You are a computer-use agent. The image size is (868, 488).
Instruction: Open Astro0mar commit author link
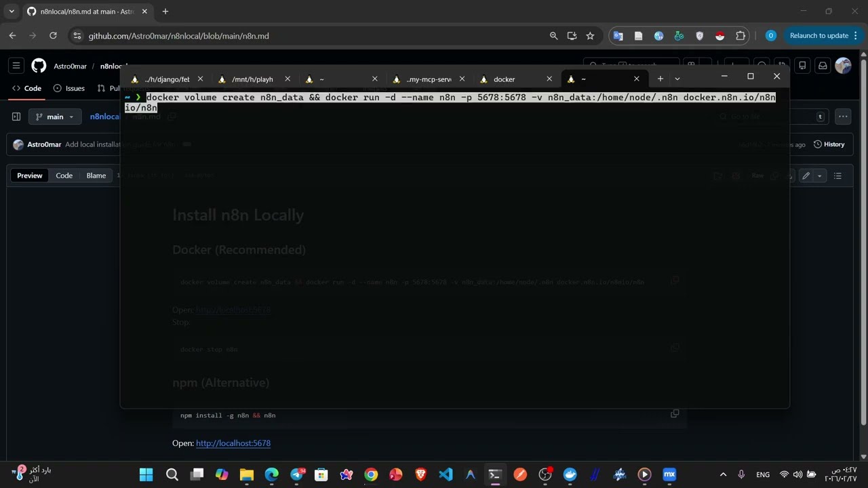point(44,144)
